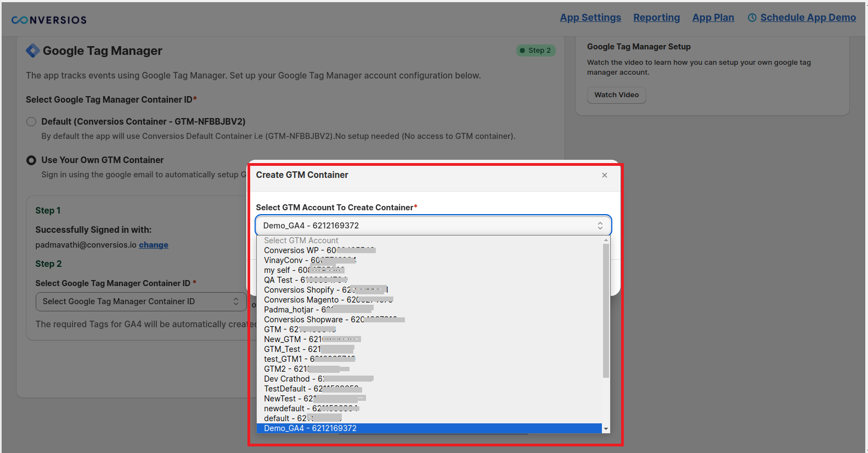Open the App Plan page
This screenshot has width=868, height=453.
pyautogui.click(x=713, y=18)
